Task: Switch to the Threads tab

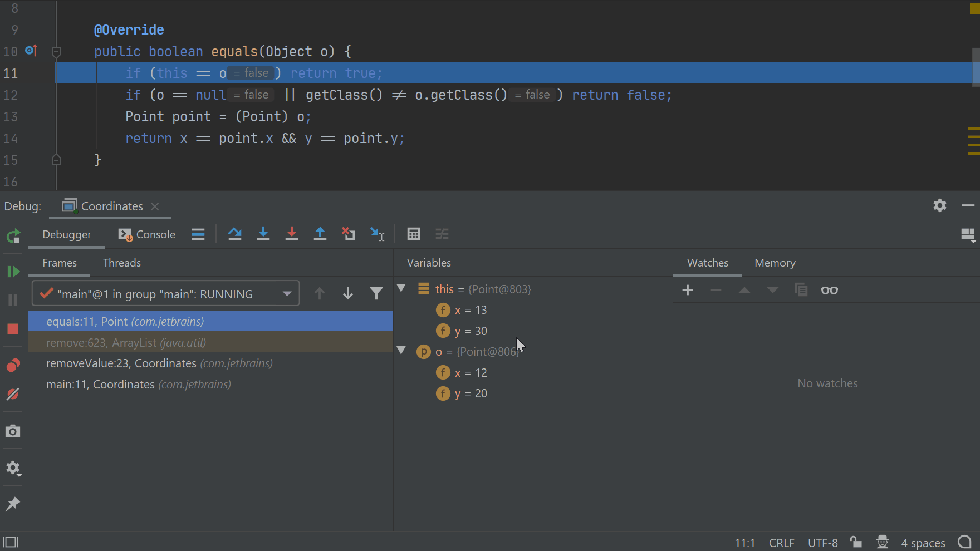Action: click(x=121, y=263)
